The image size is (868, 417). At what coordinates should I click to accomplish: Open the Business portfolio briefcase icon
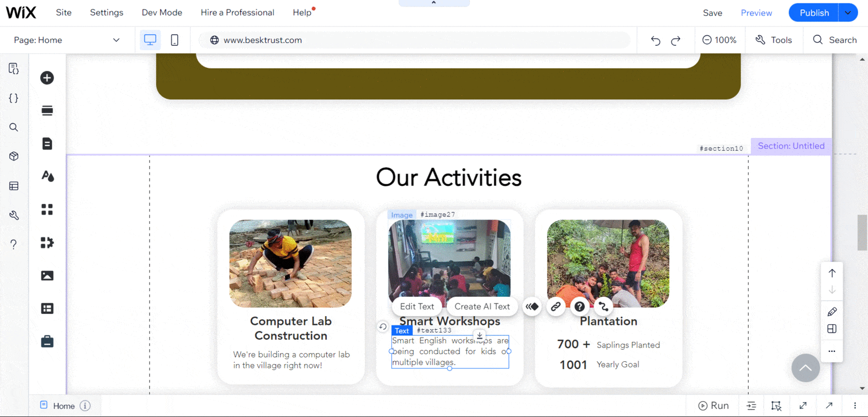47,341
